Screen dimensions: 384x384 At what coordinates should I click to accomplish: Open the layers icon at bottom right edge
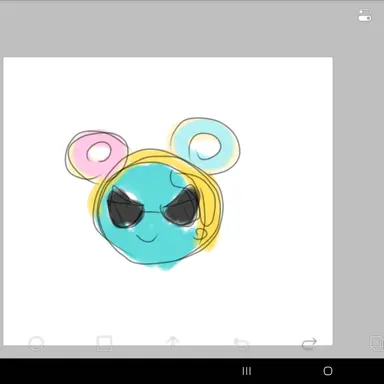tap(376, 343)
